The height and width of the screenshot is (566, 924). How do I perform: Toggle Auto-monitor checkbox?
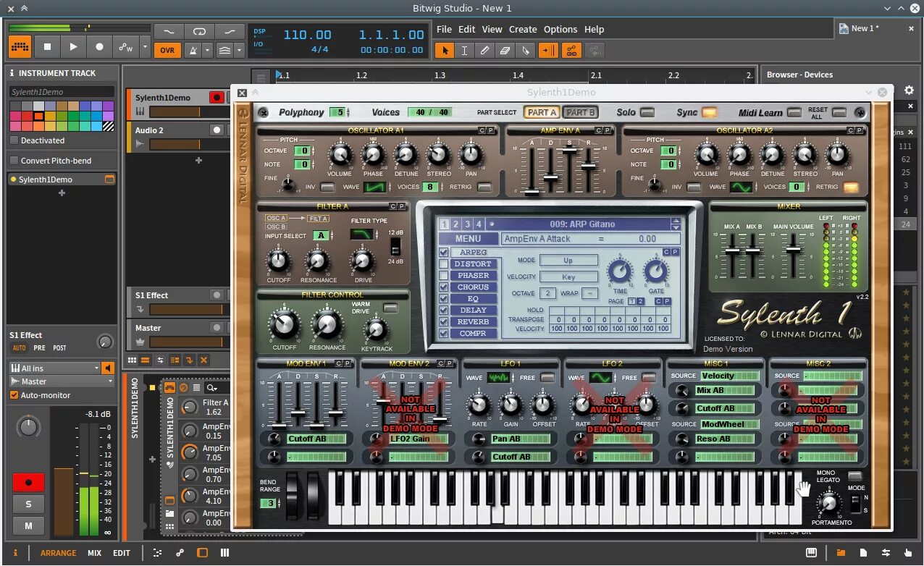(14, 395)
